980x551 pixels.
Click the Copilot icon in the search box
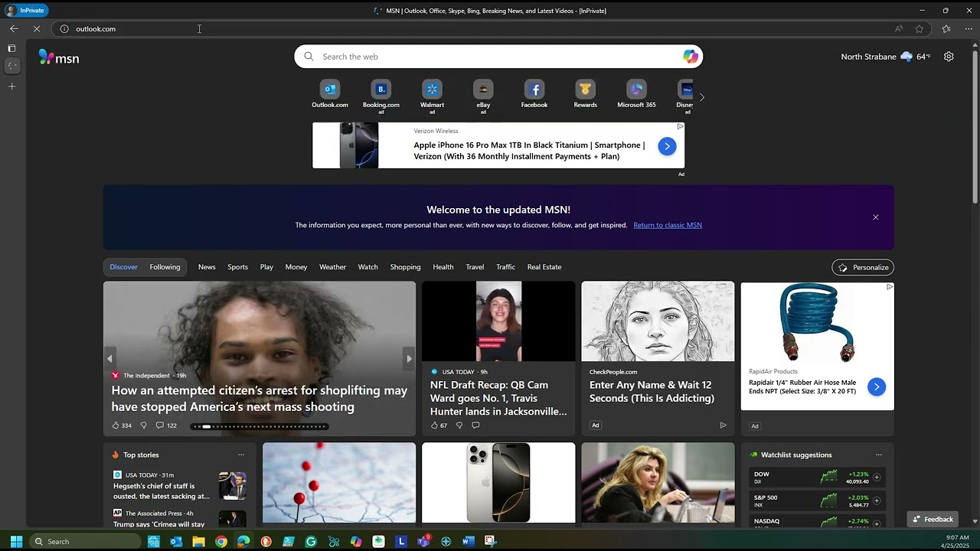tap(691, 56)
